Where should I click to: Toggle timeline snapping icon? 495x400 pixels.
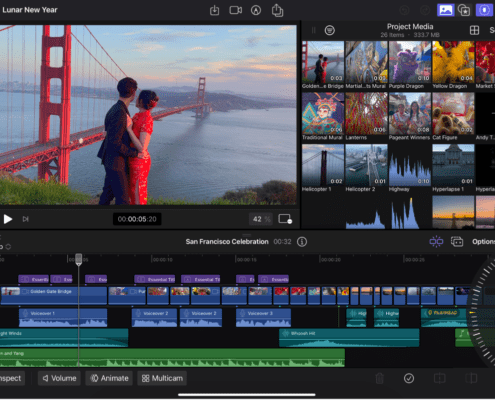[436, 241]
